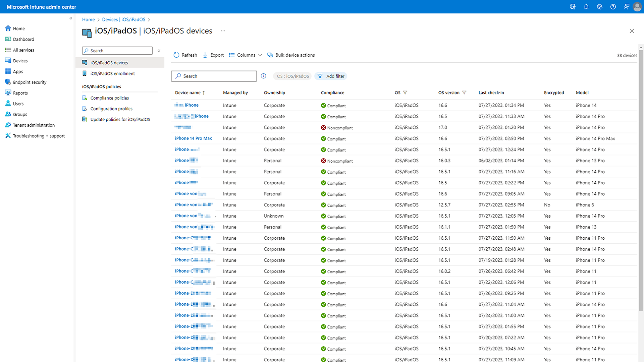
Task: Open help using the question mark icon
Action: [x=613, y=7]
